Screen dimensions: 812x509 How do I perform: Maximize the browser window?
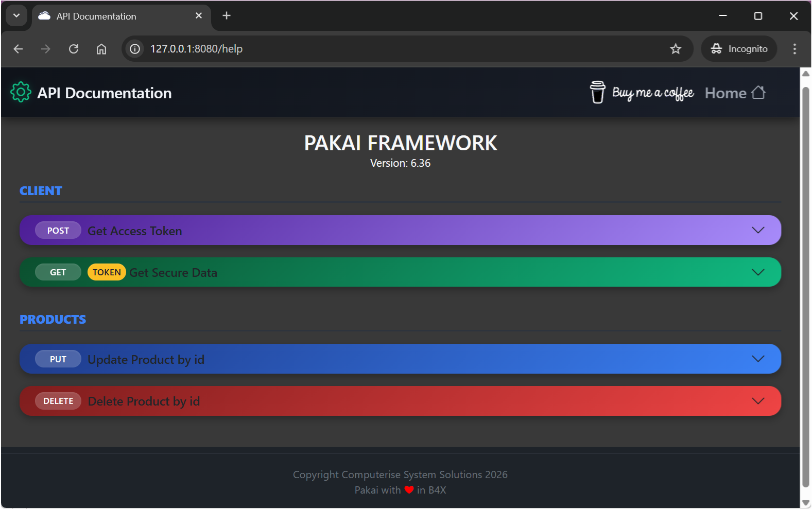(x=758, y=16)
